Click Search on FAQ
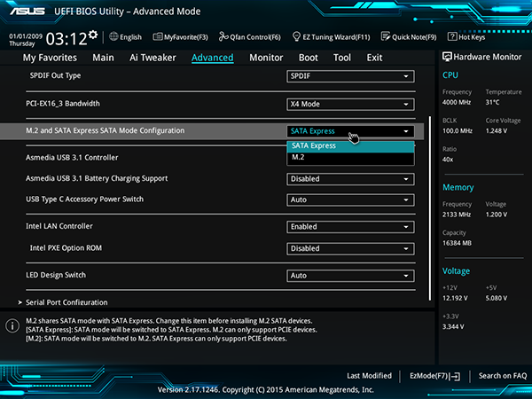532x399 pixels. point(503,376)
